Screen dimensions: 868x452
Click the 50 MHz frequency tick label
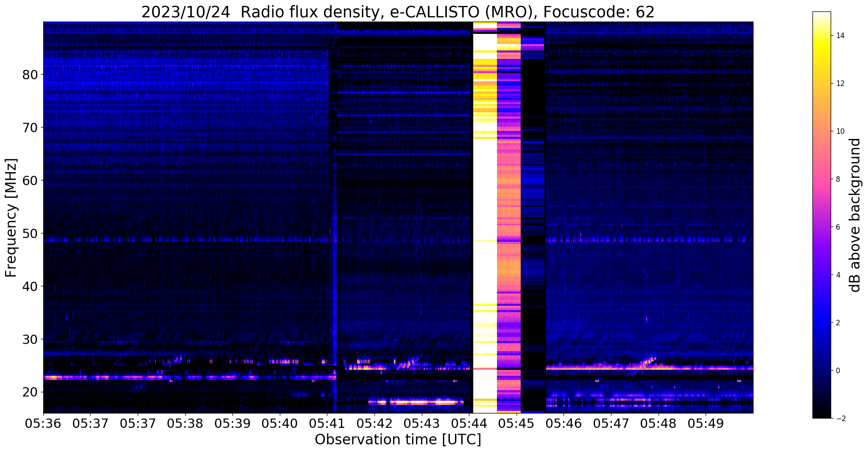tap(30, 233)
